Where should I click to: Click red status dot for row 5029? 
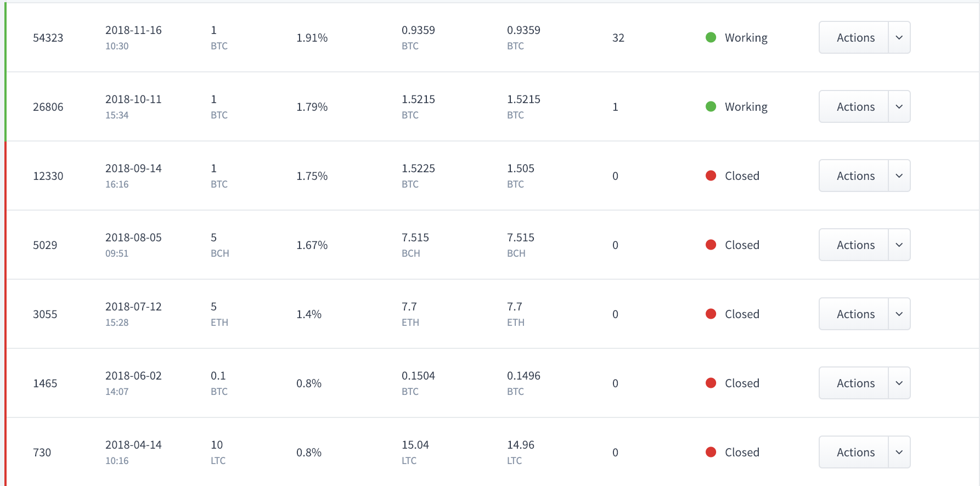click(x=711, y=245)
